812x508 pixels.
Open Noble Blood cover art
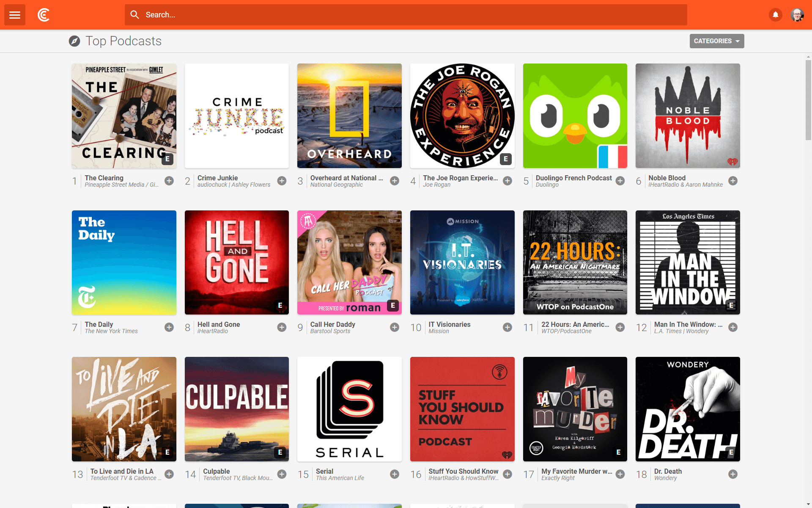point(688,116)
